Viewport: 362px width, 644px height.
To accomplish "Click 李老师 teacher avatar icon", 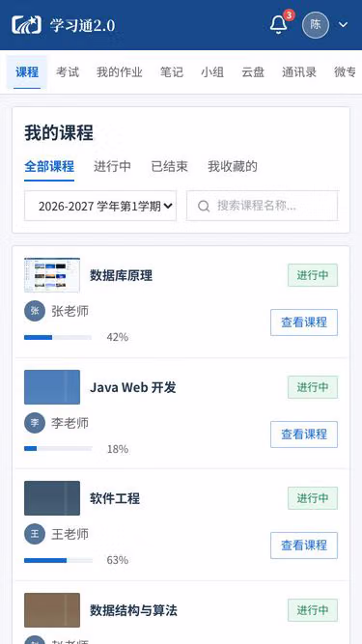I will tap(35, 423).
